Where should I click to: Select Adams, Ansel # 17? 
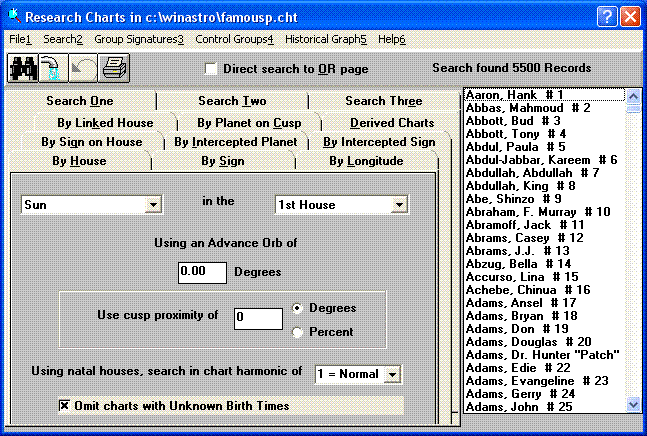click(x=544, y=303)
